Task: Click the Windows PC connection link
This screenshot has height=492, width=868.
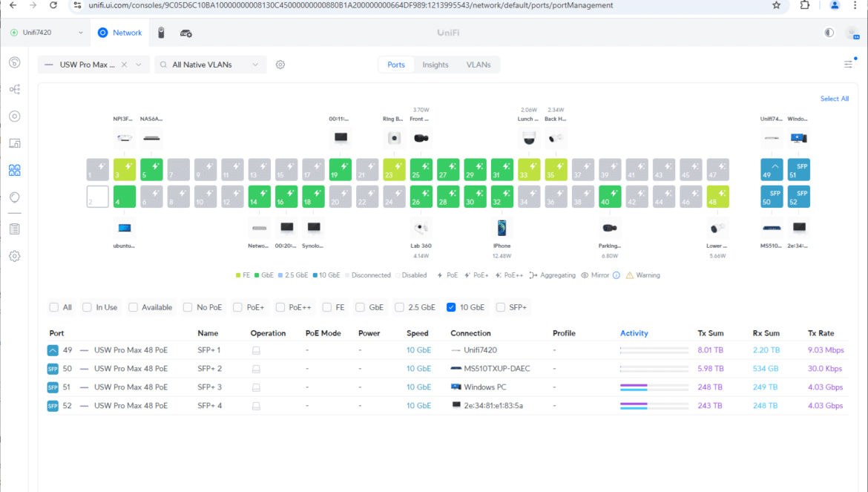Action: [485, 387]
